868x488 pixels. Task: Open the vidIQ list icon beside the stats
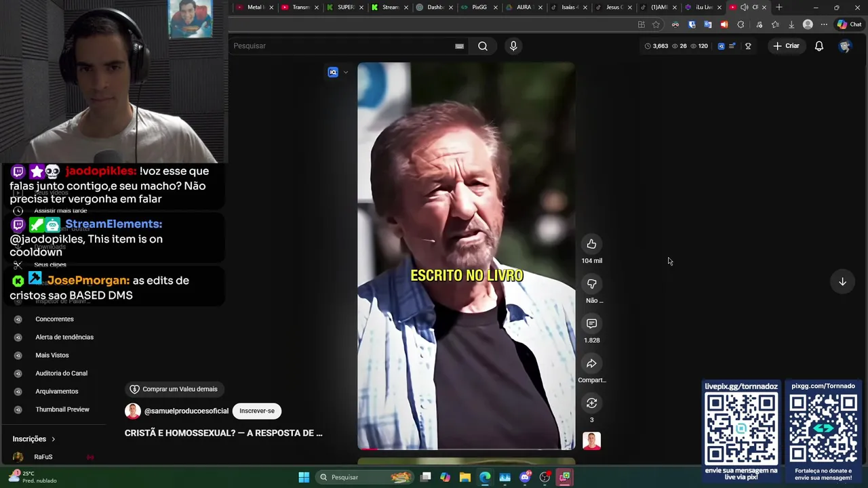coord(732,46)
